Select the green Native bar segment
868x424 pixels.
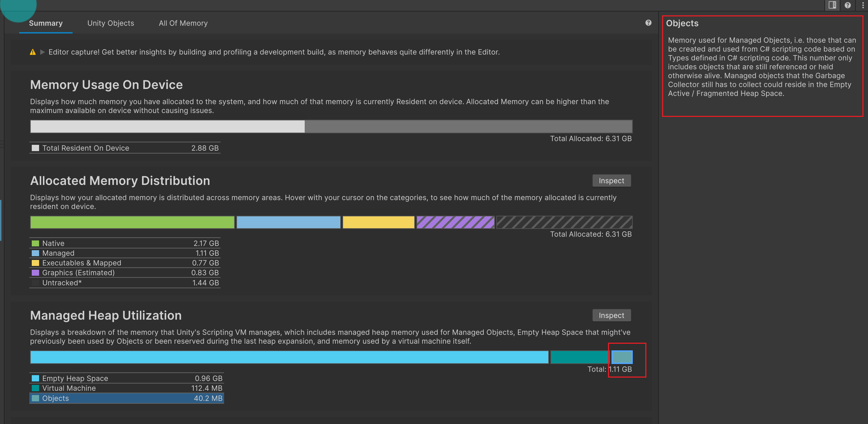click(132, 222)
